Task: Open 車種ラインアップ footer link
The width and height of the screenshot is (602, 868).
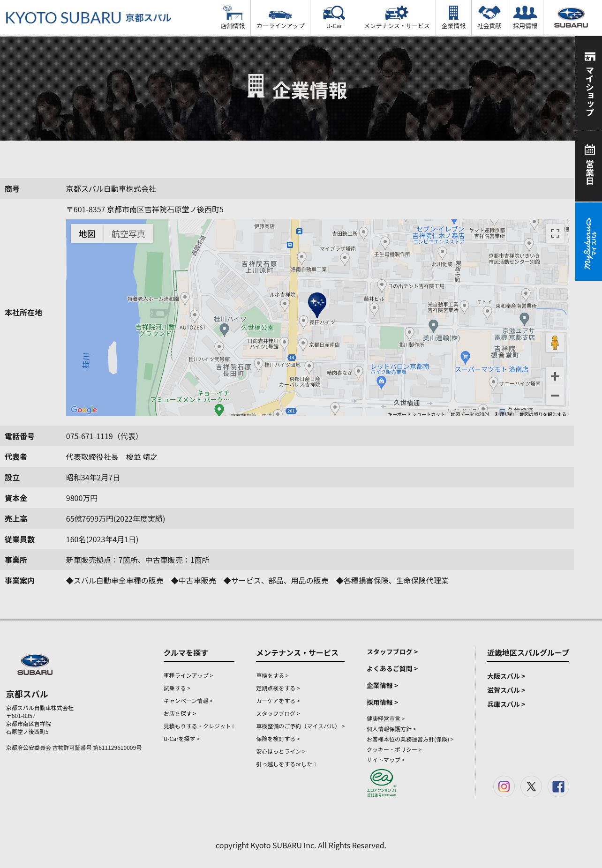Action: point(188,675)
